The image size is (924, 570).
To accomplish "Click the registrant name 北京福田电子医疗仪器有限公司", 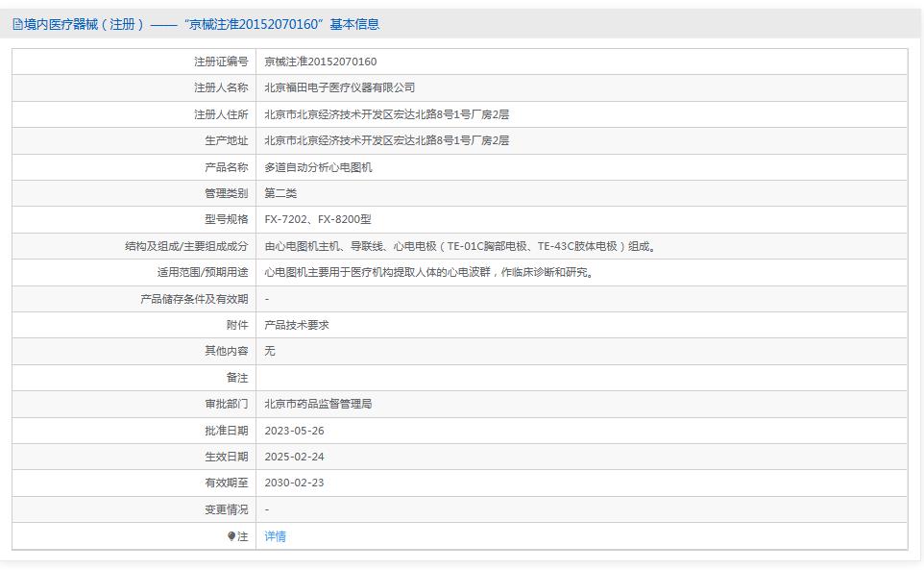I will [x=339, y=87].
